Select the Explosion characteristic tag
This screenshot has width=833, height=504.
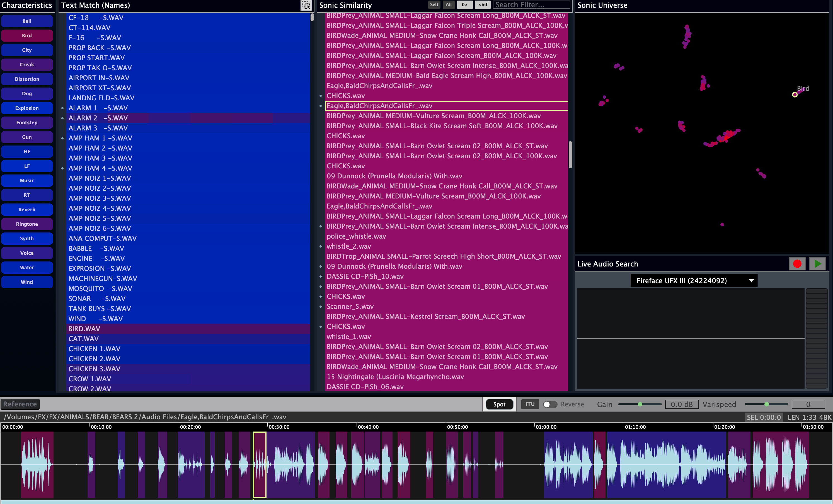coord(27,108)
